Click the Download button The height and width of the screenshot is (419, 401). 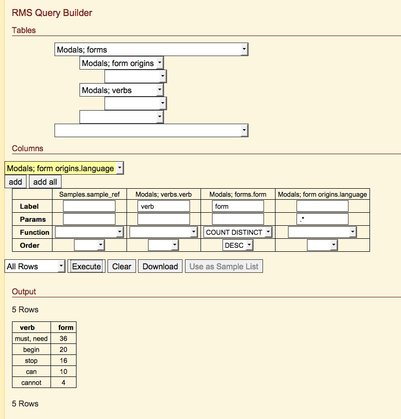click(160, 266)
